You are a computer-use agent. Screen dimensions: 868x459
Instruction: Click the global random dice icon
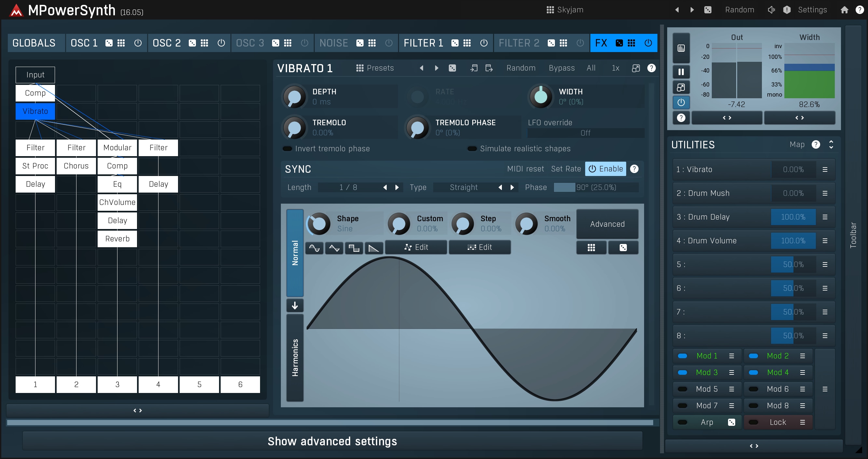[x=708, y=10]
